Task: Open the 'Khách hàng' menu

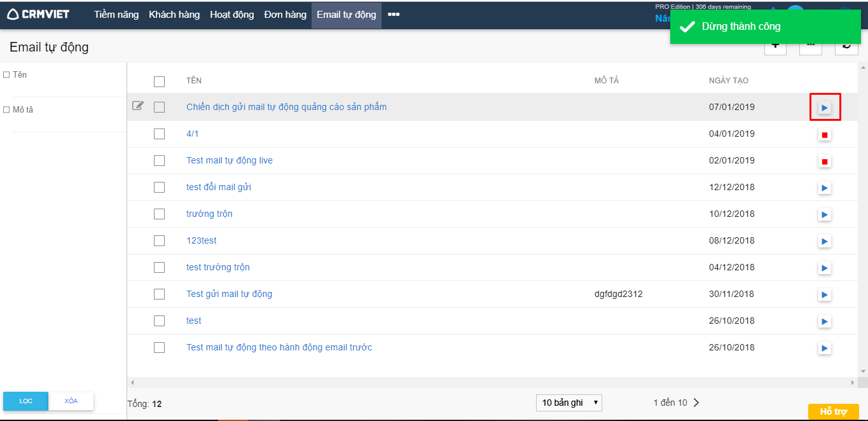Action: click(174, 14)
